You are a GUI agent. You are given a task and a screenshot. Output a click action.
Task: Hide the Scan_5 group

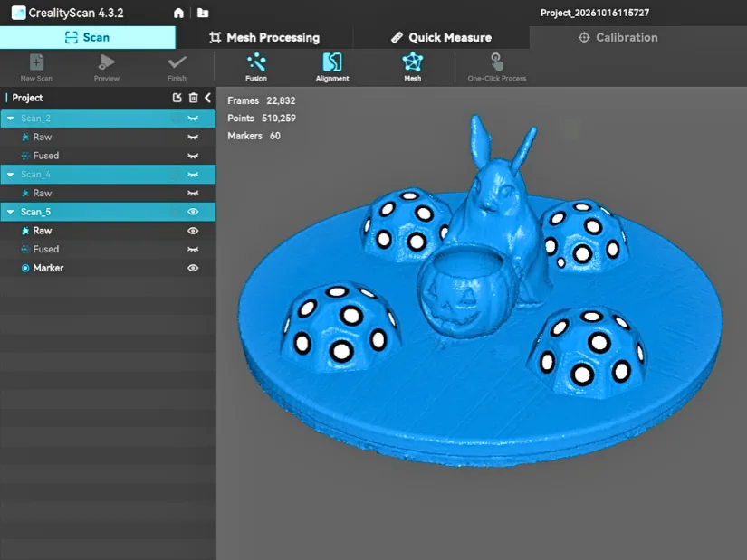(193, 212)
